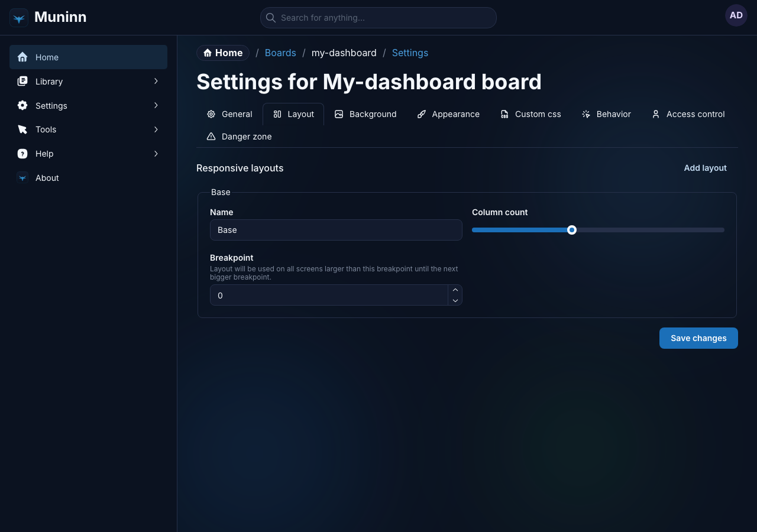This screenshot has height=532, width=757.
Task: Expand the Settings sidebar chevron
Action: (156, 105)
